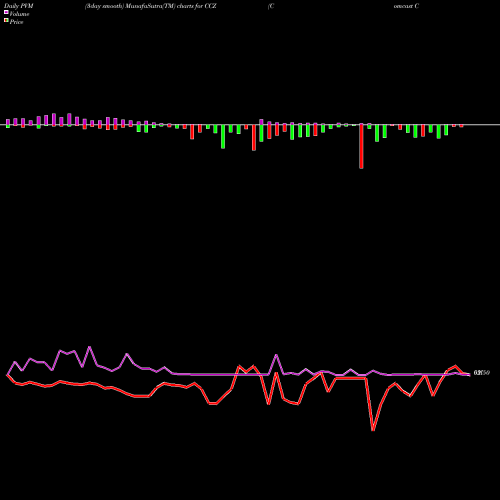This screenshot has height=500, width=500.
Task: Select the Price legend label
Action: point(16,22)
